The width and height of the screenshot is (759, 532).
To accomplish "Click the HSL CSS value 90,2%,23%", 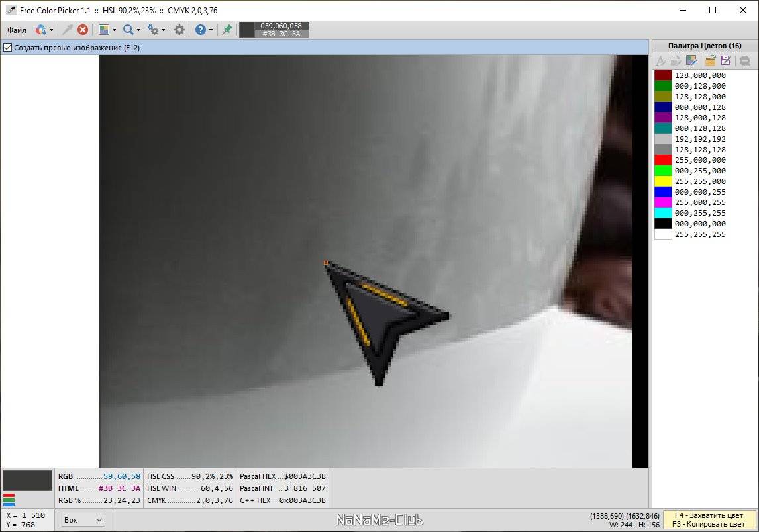I will click(x=213, y=476).
